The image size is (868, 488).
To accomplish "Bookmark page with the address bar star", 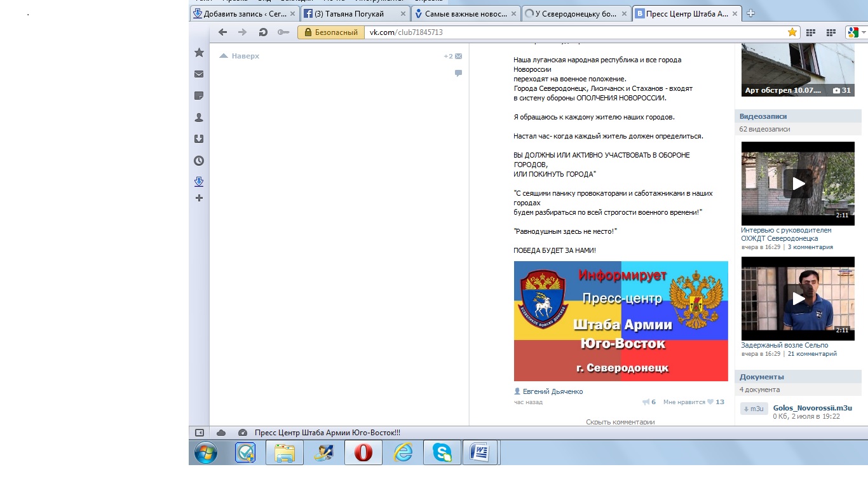I will click(792, 32).
